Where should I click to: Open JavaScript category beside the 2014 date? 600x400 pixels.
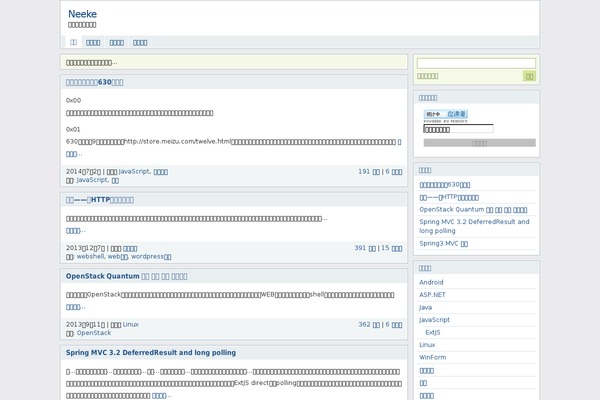(134, 171)
